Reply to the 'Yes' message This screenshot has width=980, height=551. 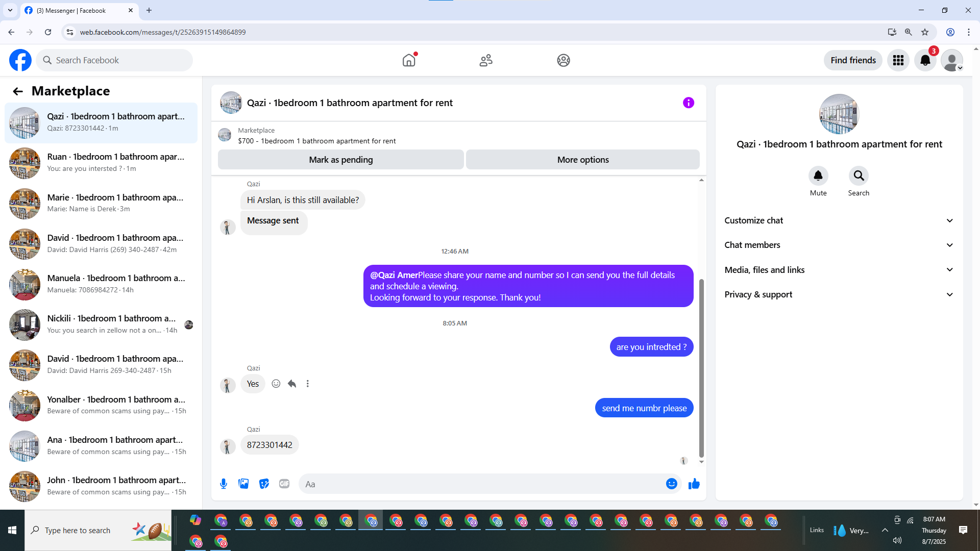click(292, 384)
